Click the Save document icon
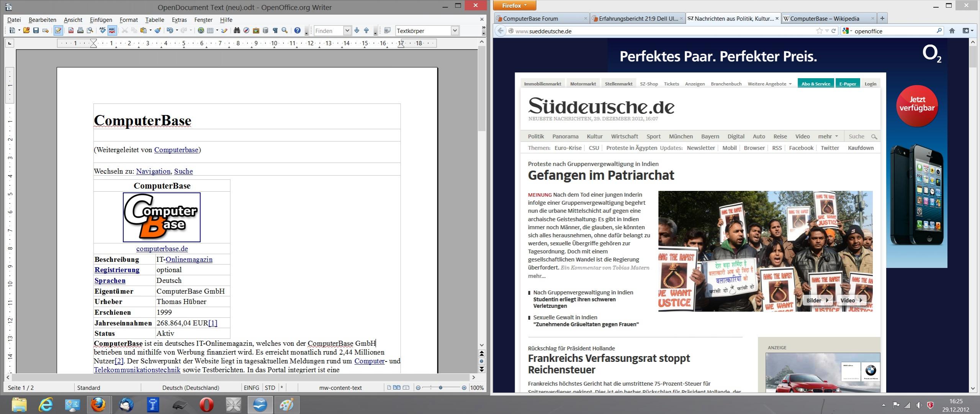This screenshot has width=980, height=414. 36,31
